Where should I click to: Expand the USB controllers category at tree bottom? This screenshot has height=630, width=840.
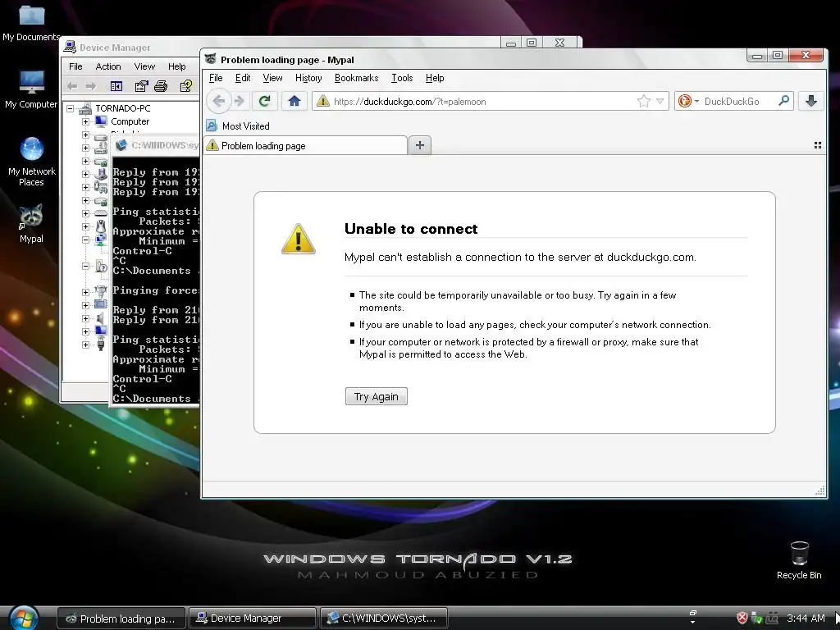coord(85,345)
